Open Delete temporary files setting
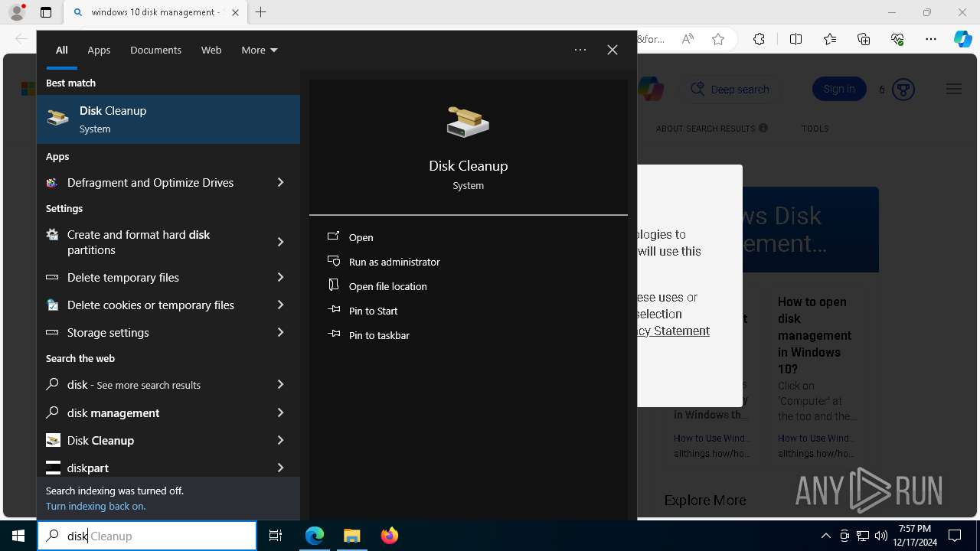The width and height of the screenshot is (980, 551). (150, 277)
